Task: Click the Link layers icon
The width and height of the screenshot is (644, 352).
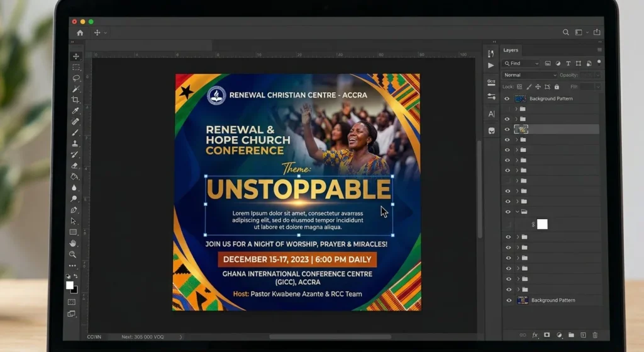Action: [x=523, y=335]
